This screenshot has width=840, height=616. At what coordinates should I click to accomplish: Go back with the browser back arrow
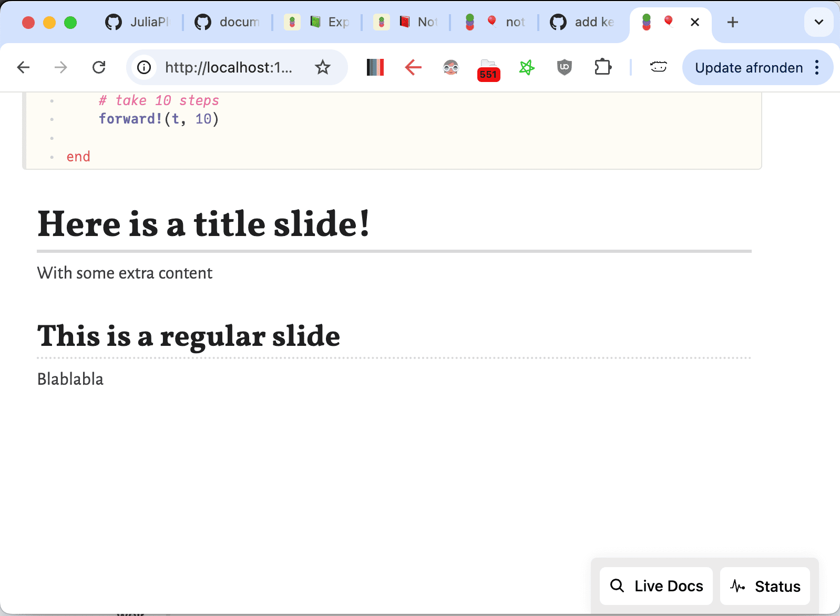tap(23, 67)
